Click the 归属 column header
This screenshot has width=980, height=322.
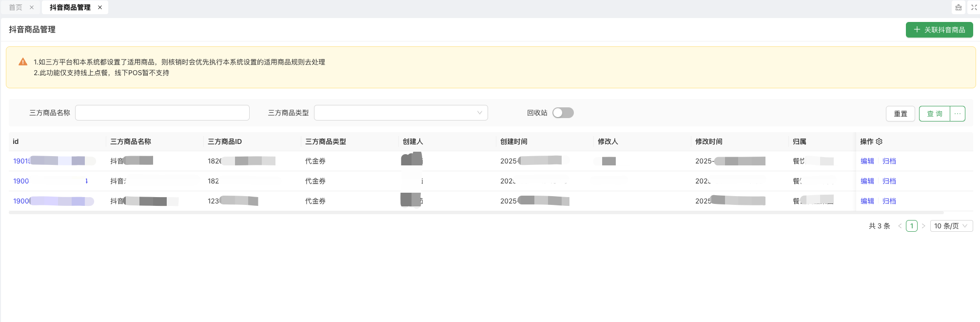click(800, 141)
